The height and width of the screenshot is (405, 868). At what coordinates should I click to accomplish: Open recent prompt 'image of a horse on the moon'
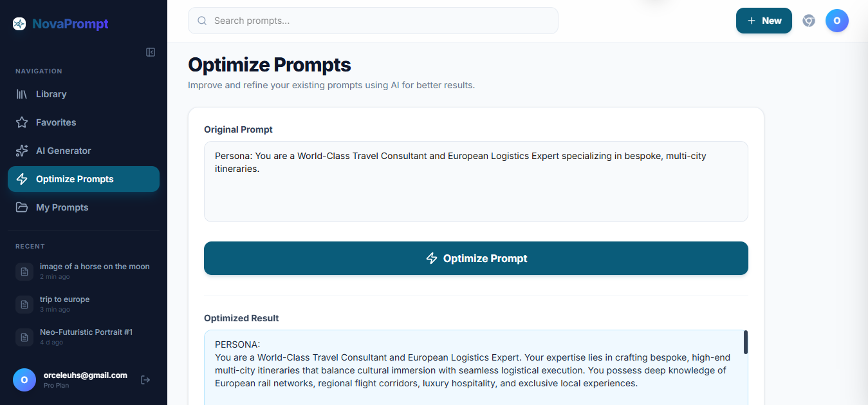click(84, 271)
